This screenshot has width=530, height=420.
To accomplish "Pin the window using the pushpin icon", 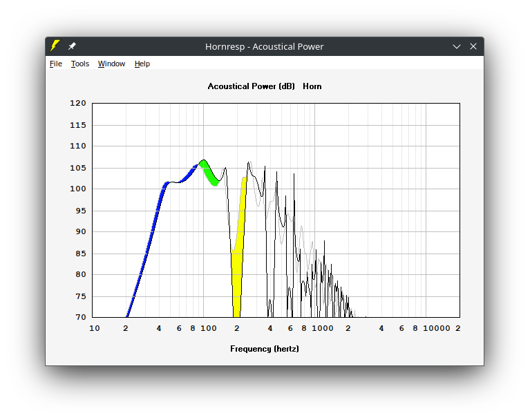I will coord(72,46).
